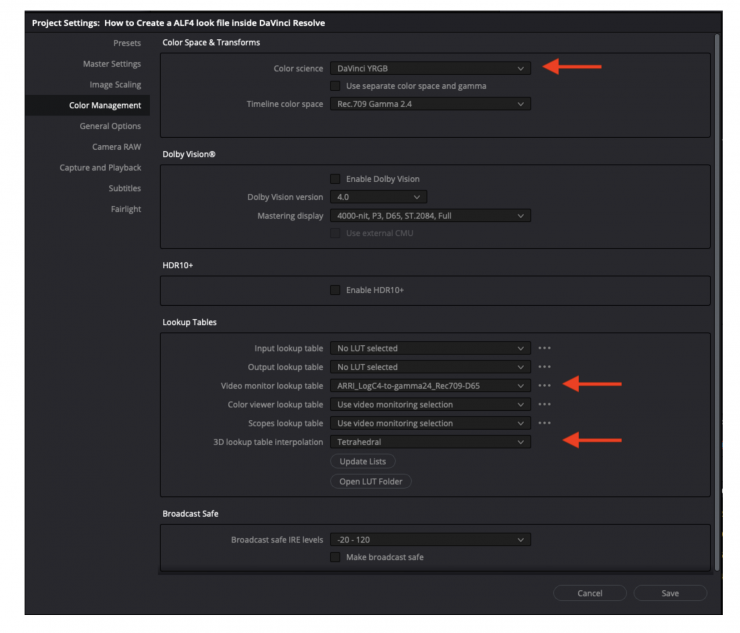Check Use separate color space and gamma
Screen dimensions: 740x633
336,86
